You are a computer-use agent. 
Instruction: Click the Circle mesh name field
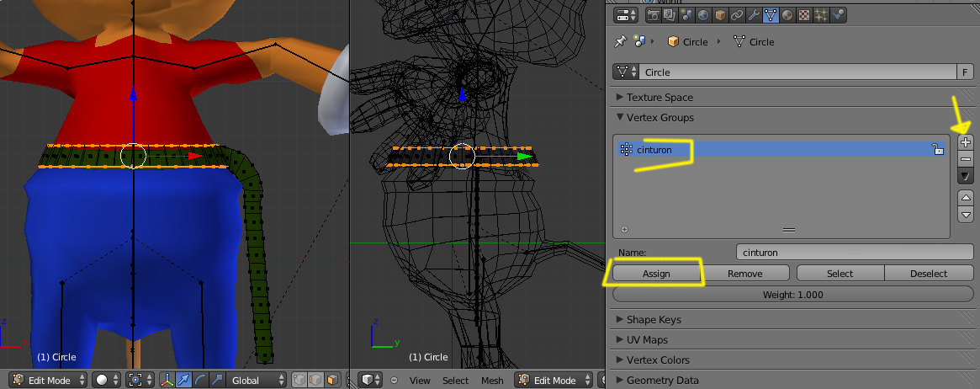pyautogui.click(x=797, y=72)
